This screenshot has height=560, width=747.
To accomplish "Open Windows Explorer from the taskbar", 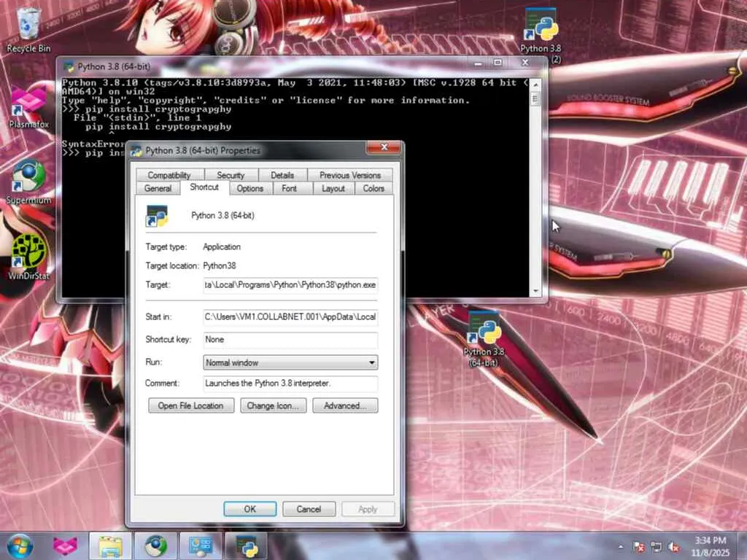I will (x=111, y=546).
